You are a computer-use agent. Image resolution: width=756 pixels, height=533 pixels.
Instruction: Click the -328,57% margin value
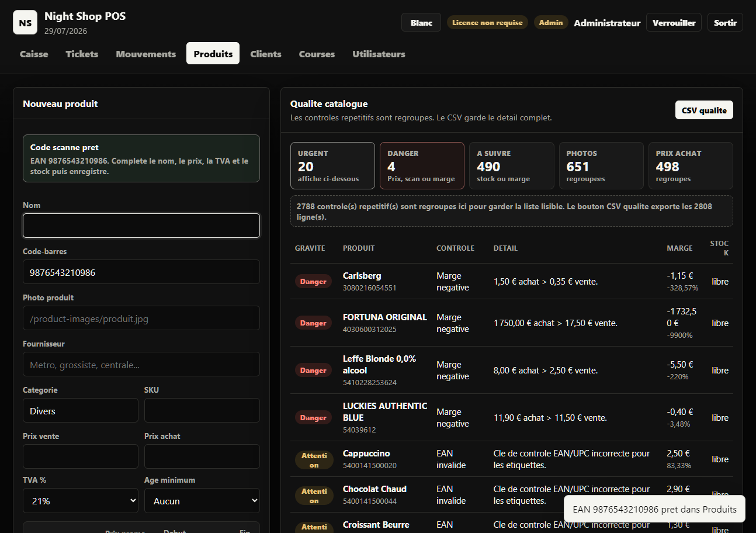(682, 288)
